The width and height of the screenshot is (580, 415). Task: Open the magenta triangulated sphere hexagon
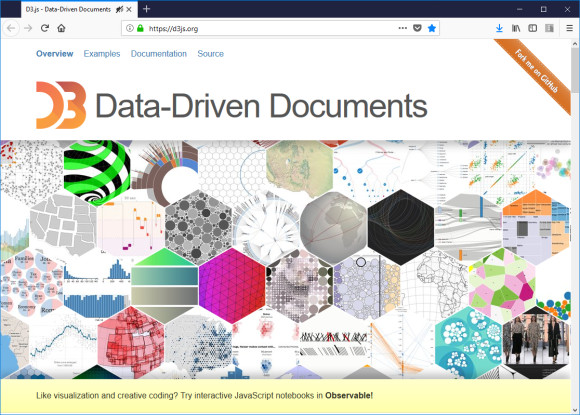tap(232, 286)
